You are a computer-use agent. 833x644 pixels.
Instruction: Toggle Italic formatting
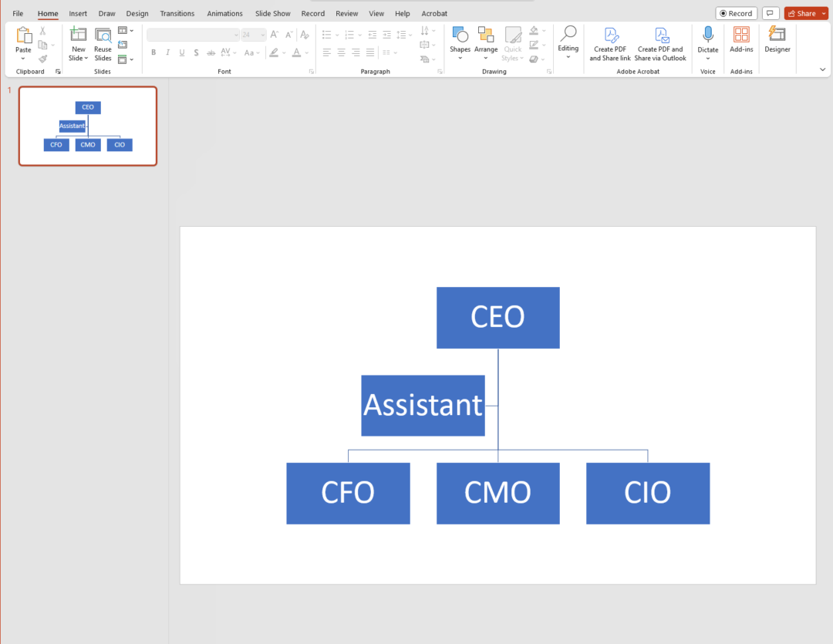pos(167,52)
